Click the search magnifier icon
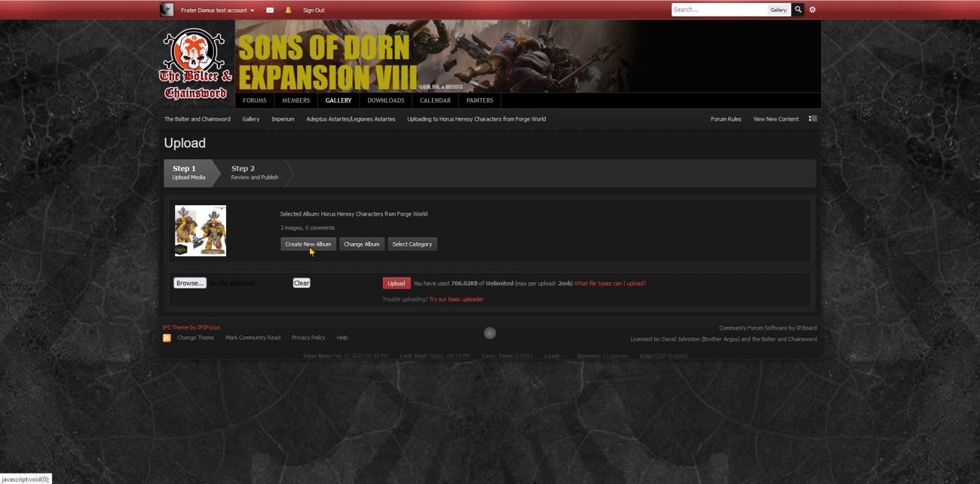Image resolution: width=980 pixels, height=484 pixels. 798,10
